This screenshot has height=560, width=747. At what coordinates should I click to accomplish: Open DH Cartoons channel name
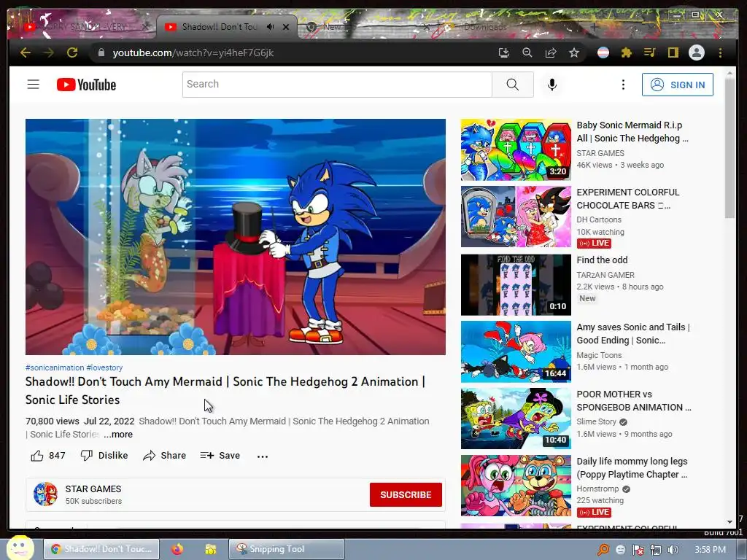click(599, 219)
